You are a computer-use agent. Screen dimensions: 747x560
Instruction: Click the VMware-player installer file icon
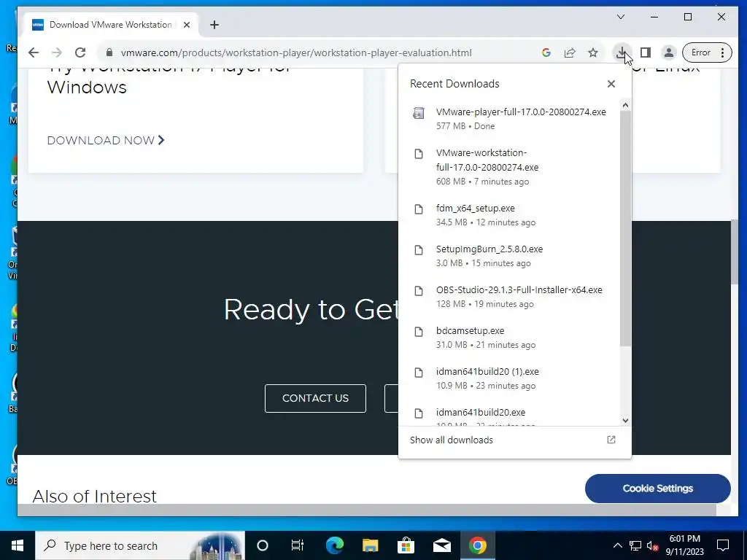tap(418, 113)
